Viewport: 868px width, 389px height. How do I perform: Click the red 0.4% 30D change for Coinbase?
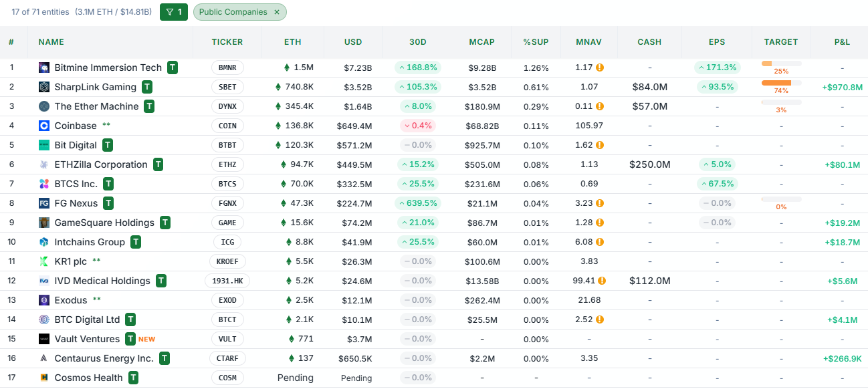point(418,126)
